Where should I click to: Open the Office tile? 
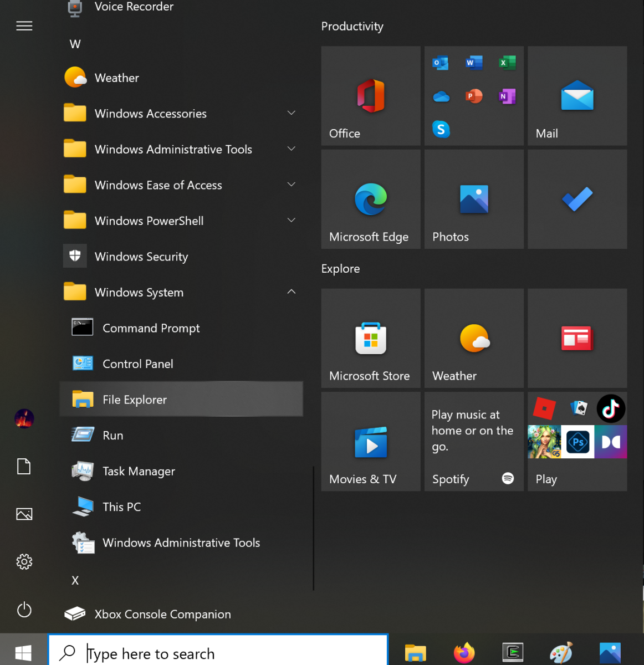[x=370, y=96]
